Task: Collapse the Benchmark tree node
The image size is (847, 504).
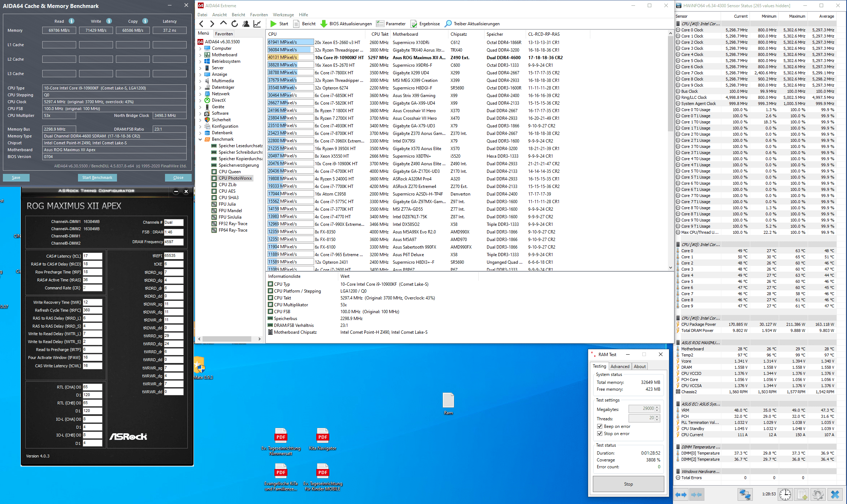Action: pyautogui.click(x=200, y=139)
